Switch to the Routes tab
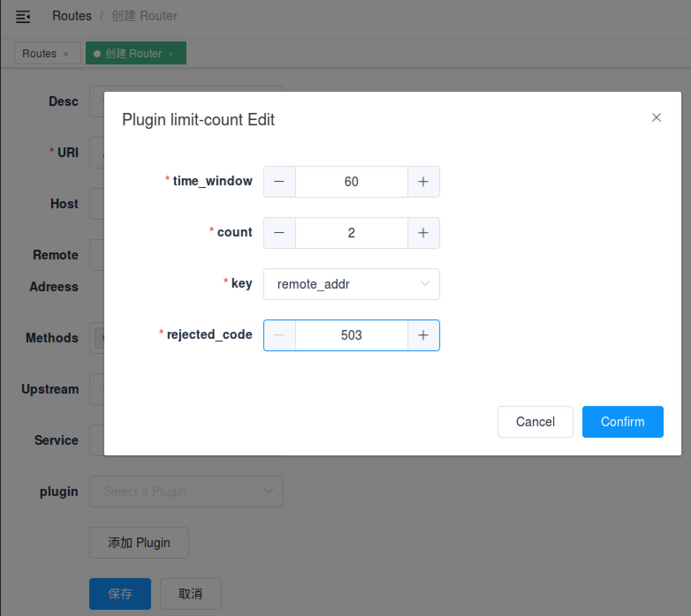691x616 pixels. click(40, 53)
